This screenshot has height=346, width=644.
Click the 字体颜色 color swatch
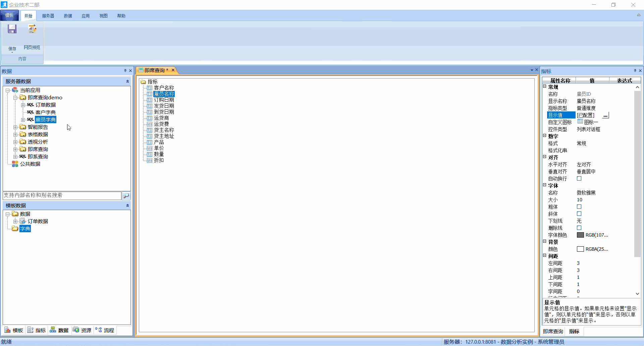tap(580, 235)
